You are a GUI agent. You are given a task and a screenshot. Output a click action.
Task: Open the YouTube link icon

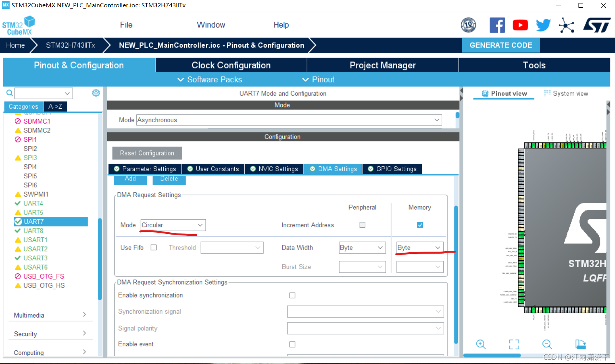[520, 25]
